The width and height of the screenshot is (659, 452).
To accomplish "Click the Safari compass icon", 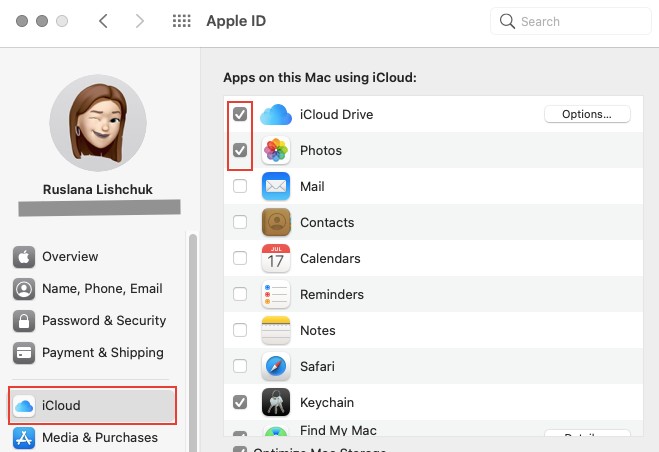I will 276,366.
